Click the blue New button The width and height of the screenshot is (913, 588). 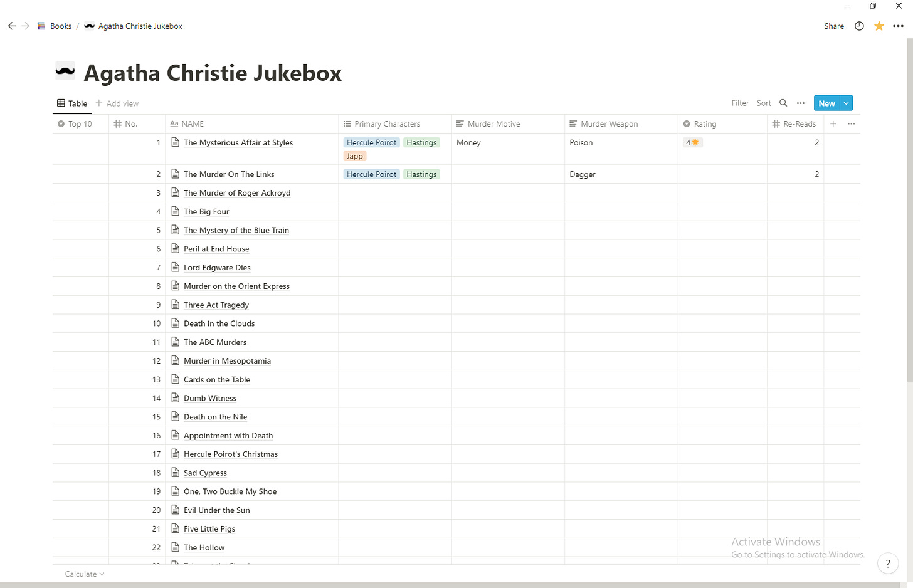tap(826, 103)
